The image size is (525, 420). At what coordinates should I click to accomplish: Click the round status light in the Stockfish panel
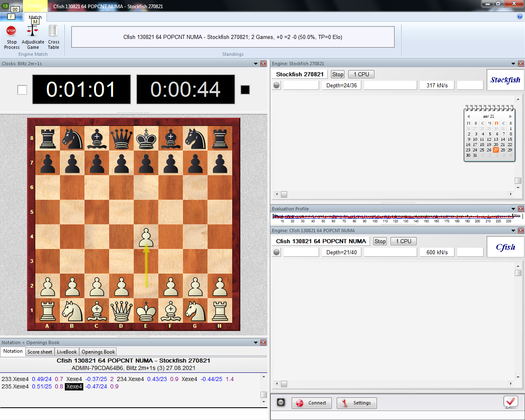pyautogui.click(x=276, y=85)
